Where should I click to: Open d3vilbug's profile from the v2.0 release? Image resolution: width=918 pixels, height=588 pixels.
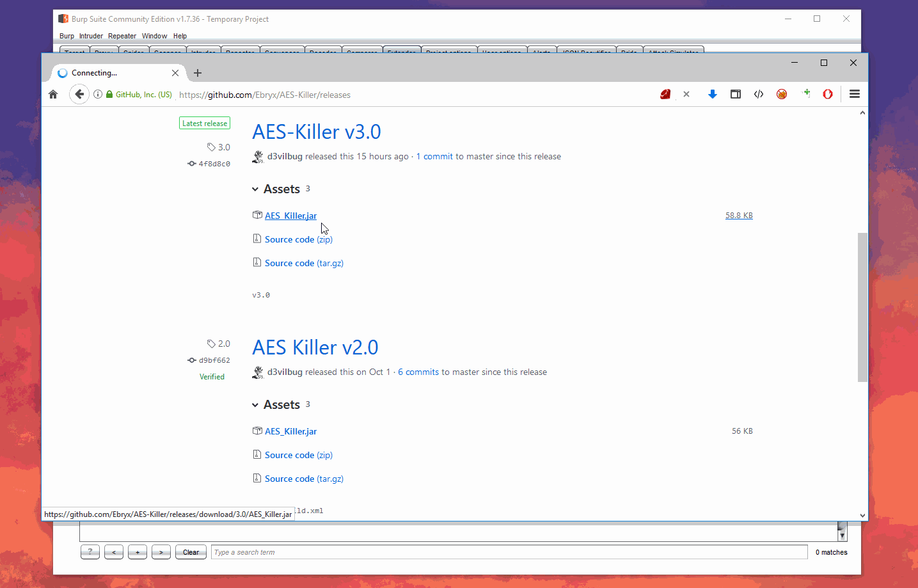click(x=285, y=372)
